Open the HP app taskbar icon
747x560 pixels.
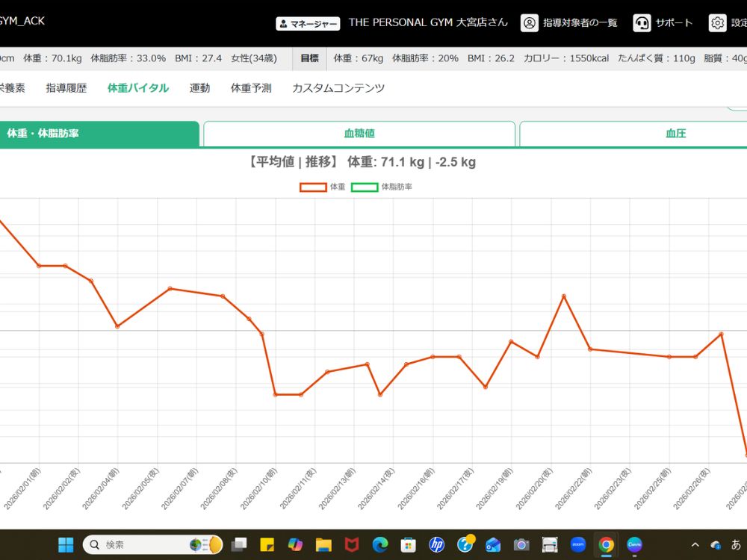436,544
